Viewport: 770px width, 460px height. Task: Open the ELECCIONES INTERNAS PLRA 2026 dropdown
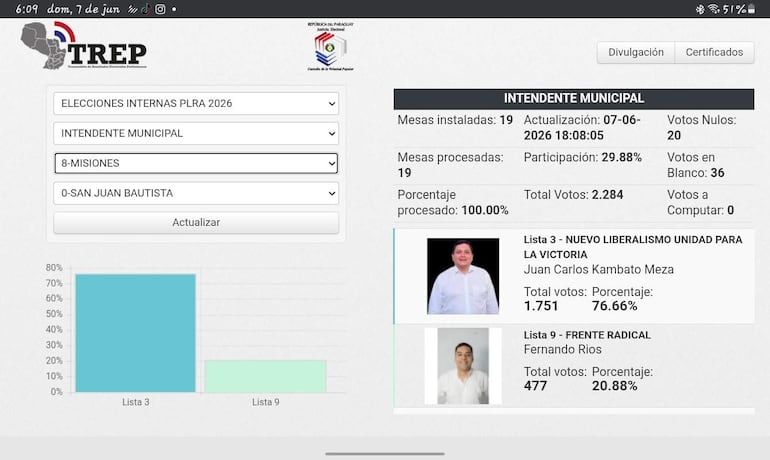point(196,104)
